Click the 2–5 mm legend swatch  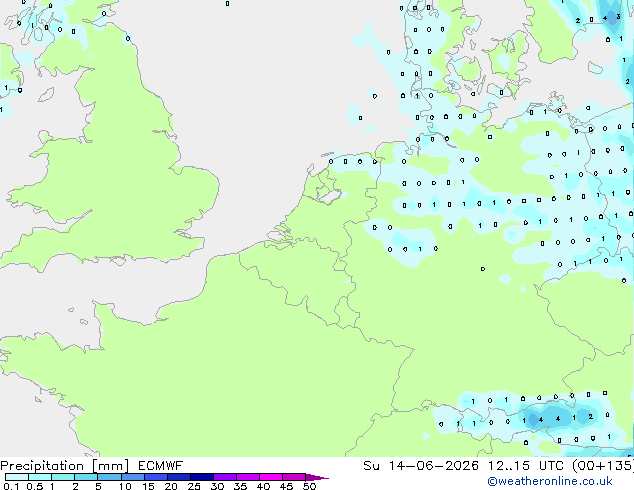(x=86, y=477)
